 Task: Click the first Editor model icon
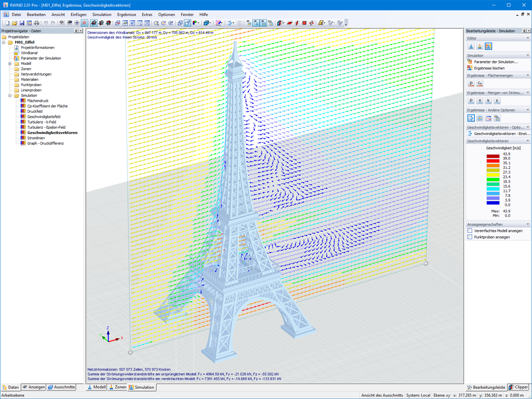[x=471, y=46]
